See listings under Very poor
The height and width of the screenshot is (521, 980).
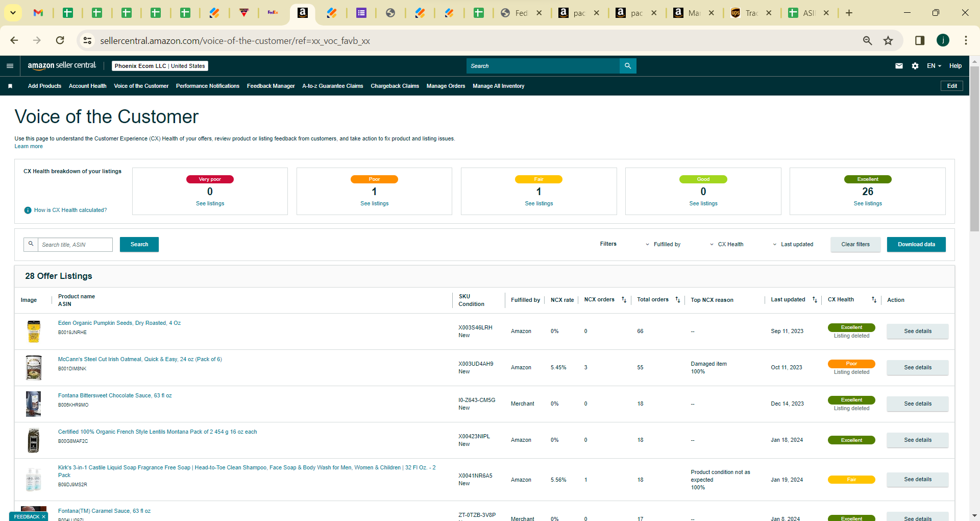(x=210, y=204)
